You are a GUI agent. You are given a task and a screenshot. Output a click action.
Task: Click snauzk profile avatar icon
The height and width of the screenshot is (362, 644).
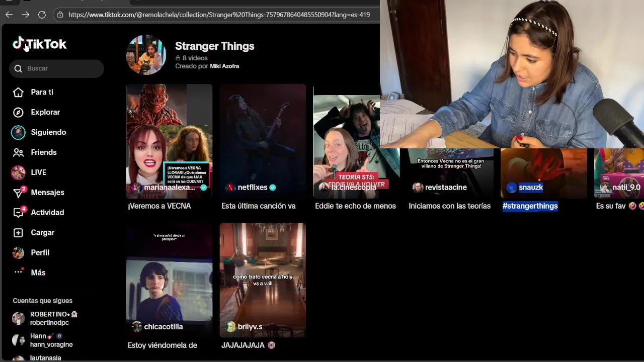click(512, 188)
